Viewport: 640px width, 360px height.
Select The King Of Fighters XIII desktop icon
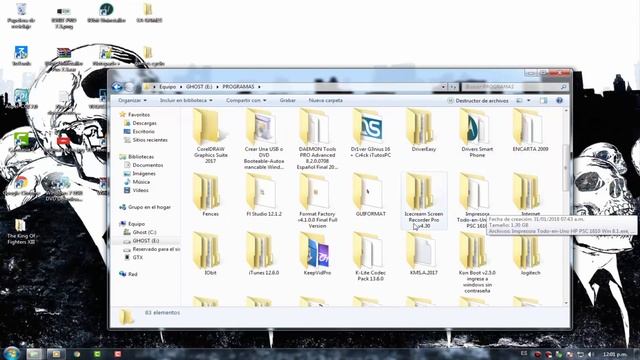21,231
